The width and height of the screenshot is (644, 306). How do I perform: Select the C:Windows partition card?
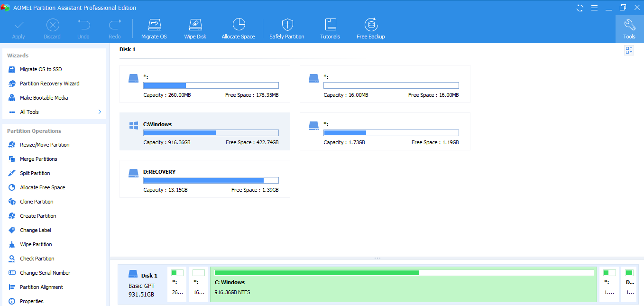[x=204, y=131]
